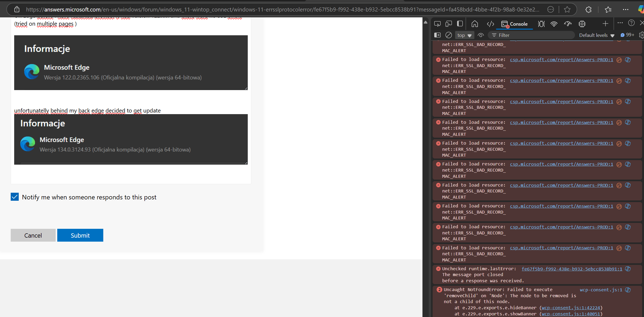Screen dimensions: 644x317
Task: Click the Cancel button
Action: [x=33, y=235]
